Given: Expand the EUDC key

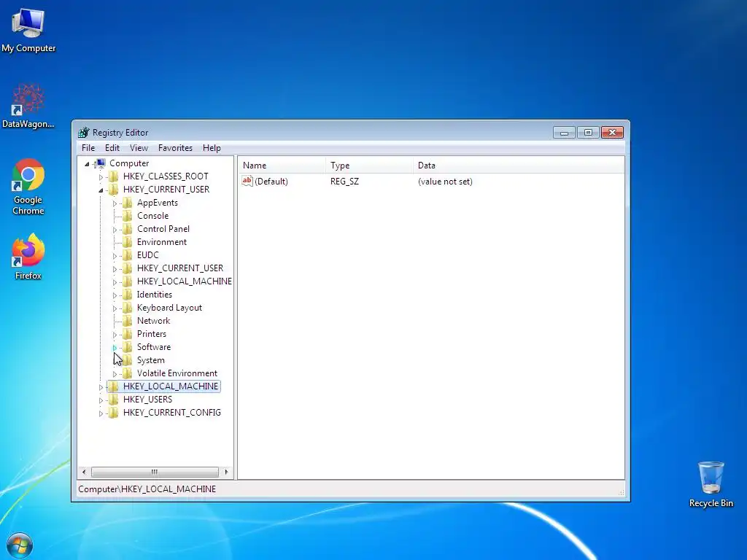Looking at the screenshot, I should (115, 256).
